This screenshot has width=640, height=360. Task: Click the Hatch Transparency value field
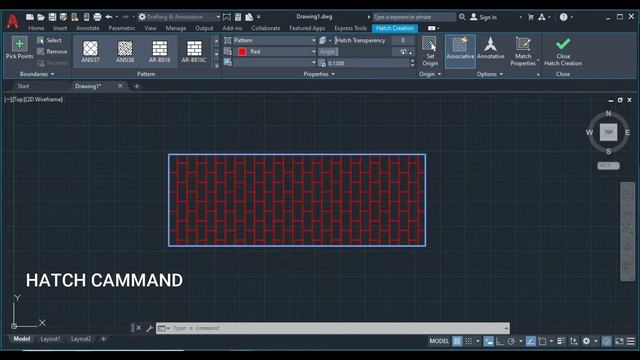tap(402, 40)
